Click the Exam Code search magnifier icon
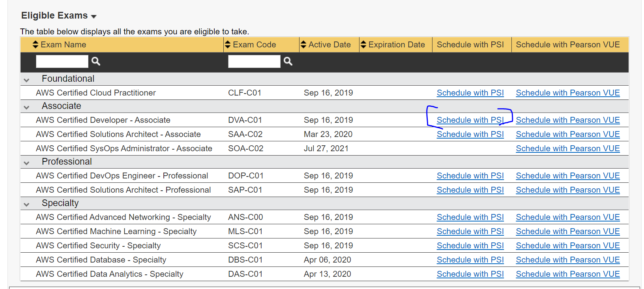The width and height of the screenshot is (644, 289). click(x=288, y=61)
